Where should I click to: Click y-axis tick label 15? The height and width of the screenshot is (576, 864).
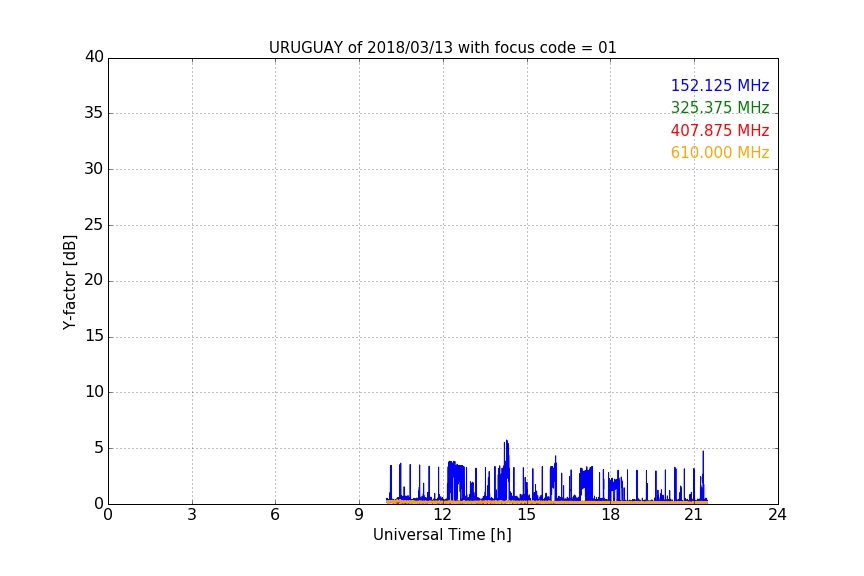(x=94, y=336)
